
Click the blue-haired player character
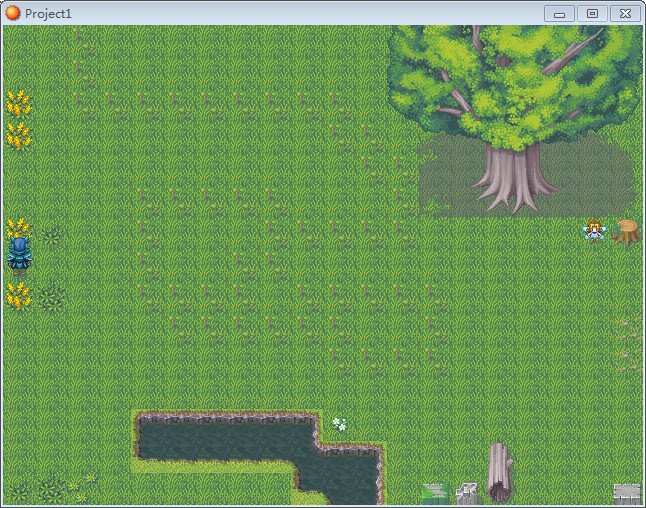coord(19,256)
